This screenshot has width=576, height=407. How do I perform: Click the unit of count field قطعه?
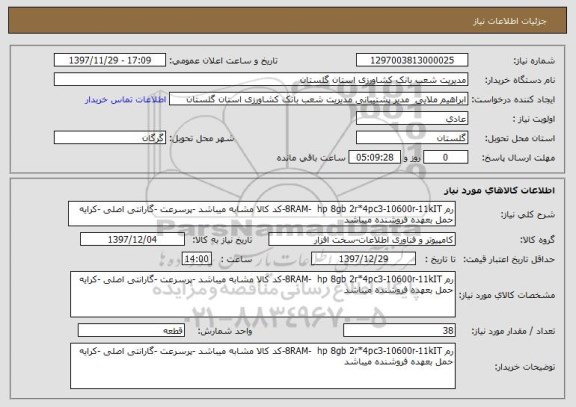click(x=131, y=331)
